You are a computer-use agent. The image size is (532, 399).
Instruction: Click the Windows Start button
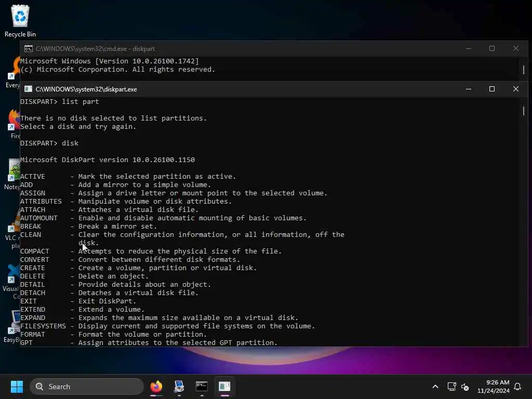tap(17, 387)
